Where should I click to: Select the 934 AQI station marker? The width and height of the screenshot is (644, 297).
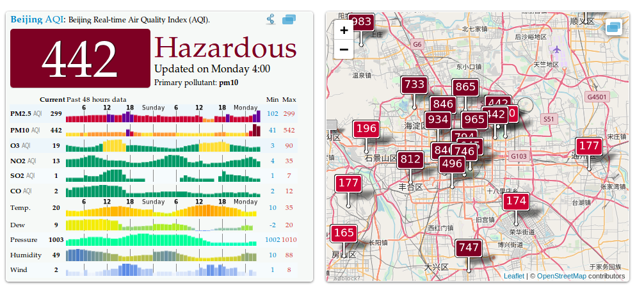coord(438,120)
